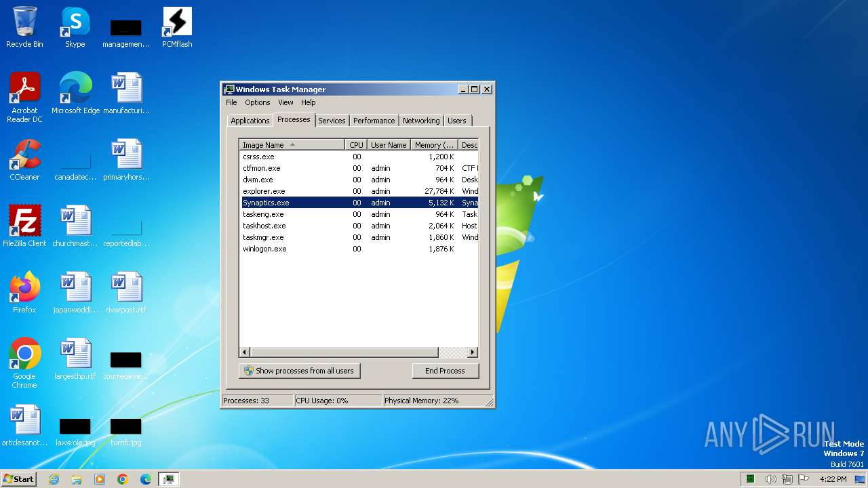
Task: Open Chrome from the taskbar
Action: point(123,479)
